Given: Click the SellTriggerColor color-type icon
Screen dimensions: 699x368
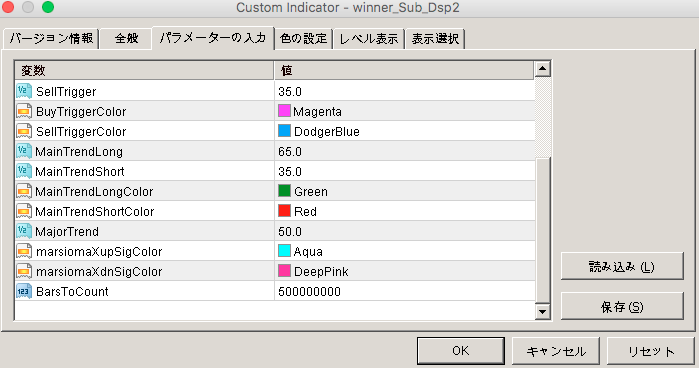Looking at the screenshot, I should [24, 131].
